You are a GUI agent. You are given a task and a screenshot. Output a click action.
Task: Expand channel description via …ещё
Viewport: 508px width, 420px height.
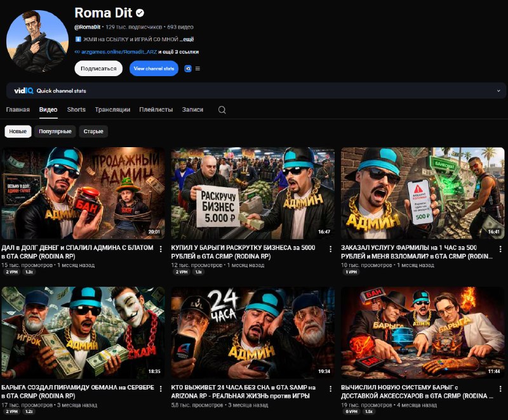pos(187,39)
